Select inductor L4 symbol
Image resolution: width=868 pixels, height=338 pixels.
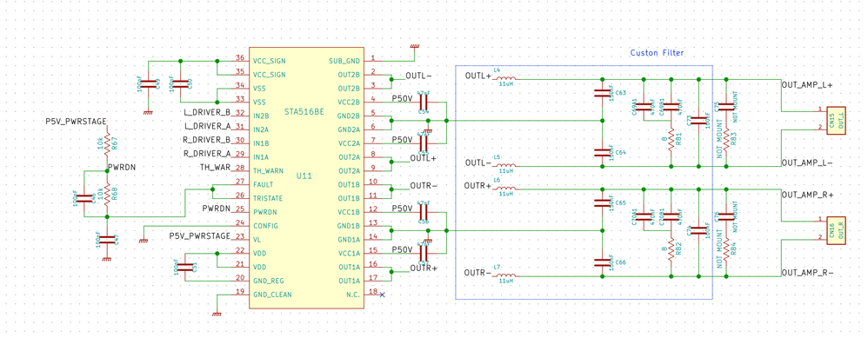[505, 78]
